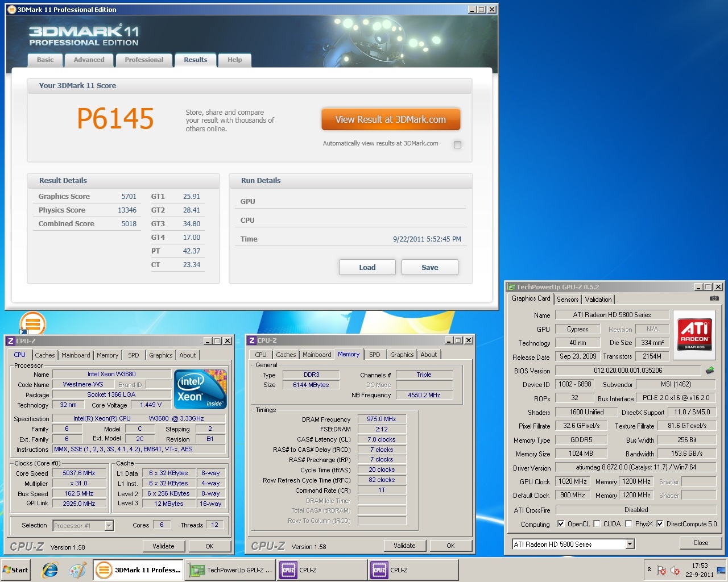Click the NB Frequency value 4550.2 MHz
The image size is (728, 582).
coord(424,395)
